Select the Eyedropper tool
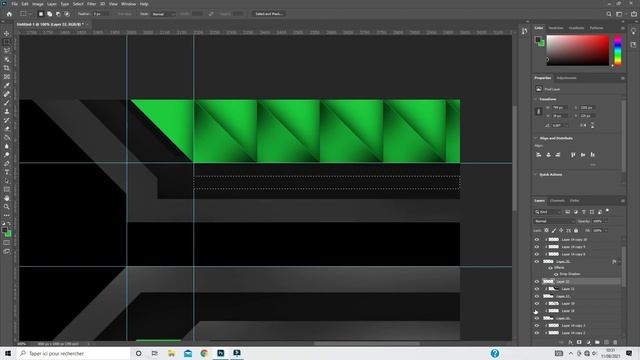 click(7, 85)
